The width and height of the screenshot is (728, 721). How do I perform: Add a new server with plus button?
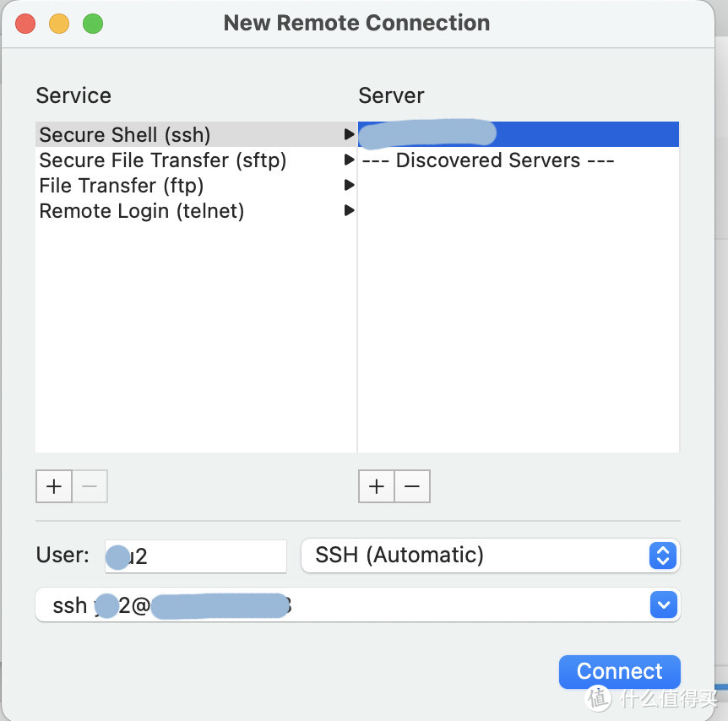click(x=377, y=486)
